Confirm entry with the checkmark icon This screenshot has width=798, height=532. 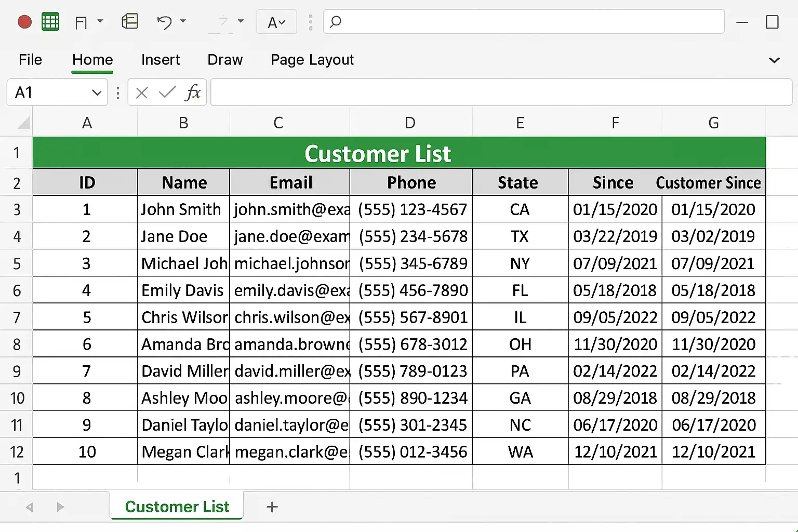(167, 92)
